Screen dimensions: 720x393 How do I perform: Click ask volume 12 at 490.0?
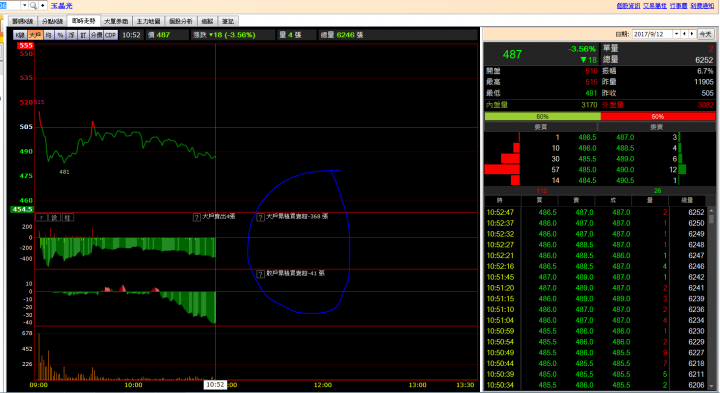point(673,170)
